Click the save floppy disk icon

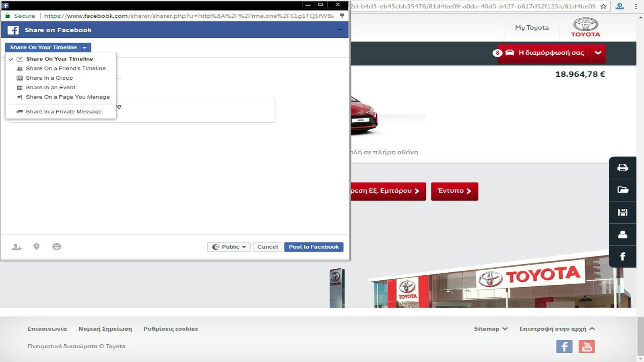622,212
